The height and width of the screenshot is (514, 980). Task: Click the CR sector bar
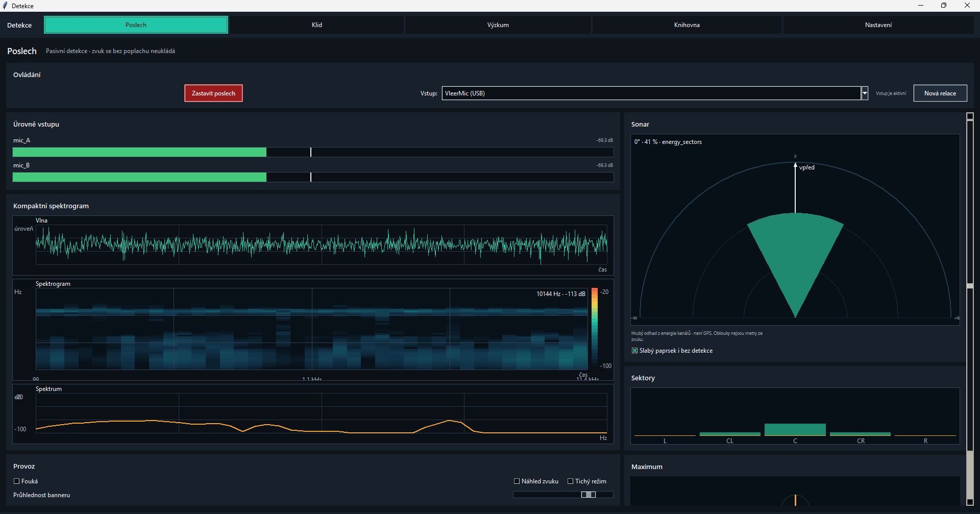(861, 434)
